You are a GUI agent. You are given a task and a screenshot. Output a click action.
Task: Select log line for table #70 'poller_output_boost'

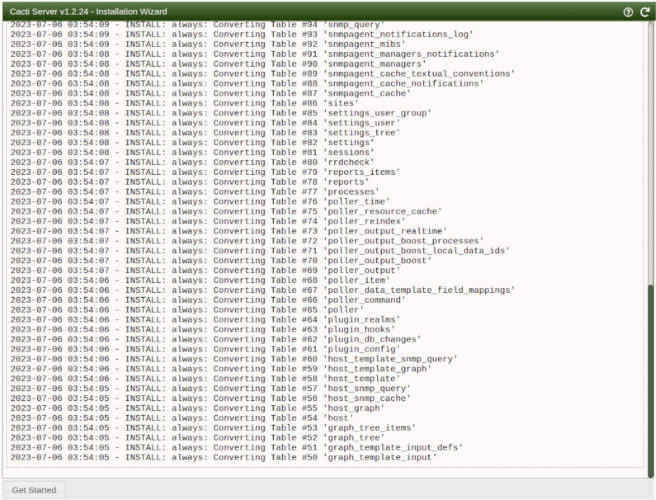coord(221,261)
